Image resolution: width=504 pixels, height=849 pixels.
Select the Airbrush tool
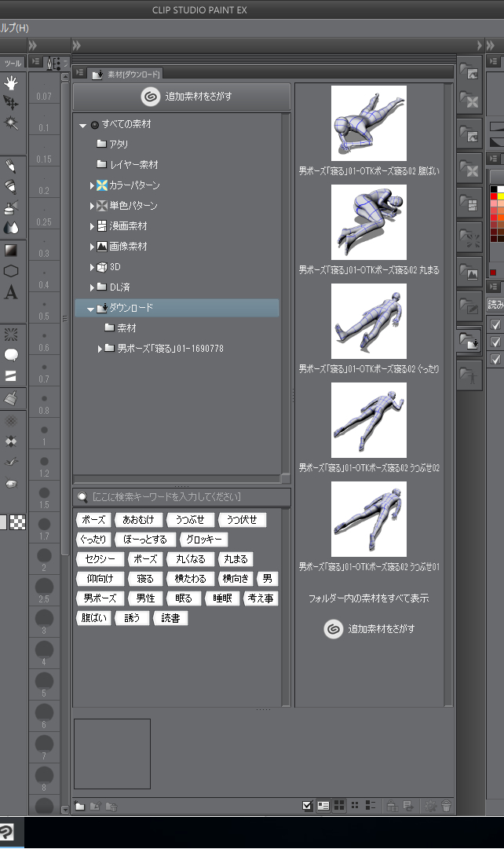[11, 207]
